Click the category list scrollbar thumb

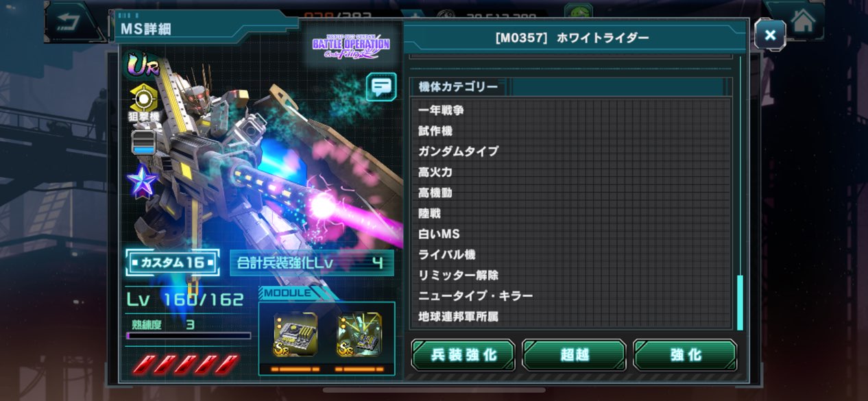(x=740, y=302)
